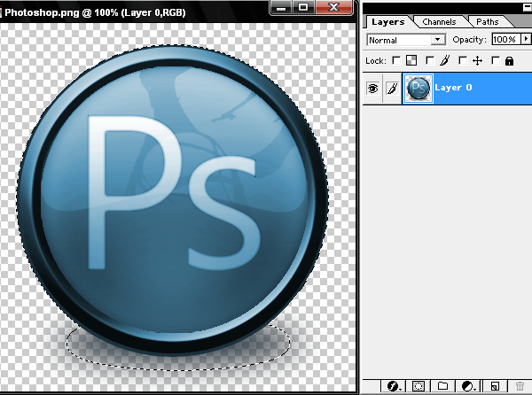Click the paintbrush indicator beside Layer 0
This screenshot has width=532, height=395.
pyautogui.click(x=392, y=89)
